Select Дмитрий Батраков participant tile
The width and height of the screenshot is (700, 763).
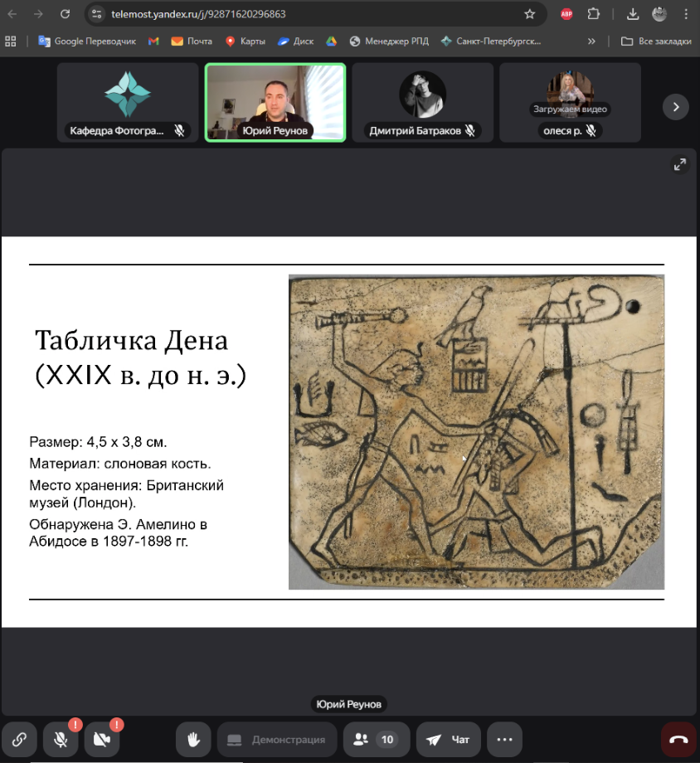click(422, 103)
